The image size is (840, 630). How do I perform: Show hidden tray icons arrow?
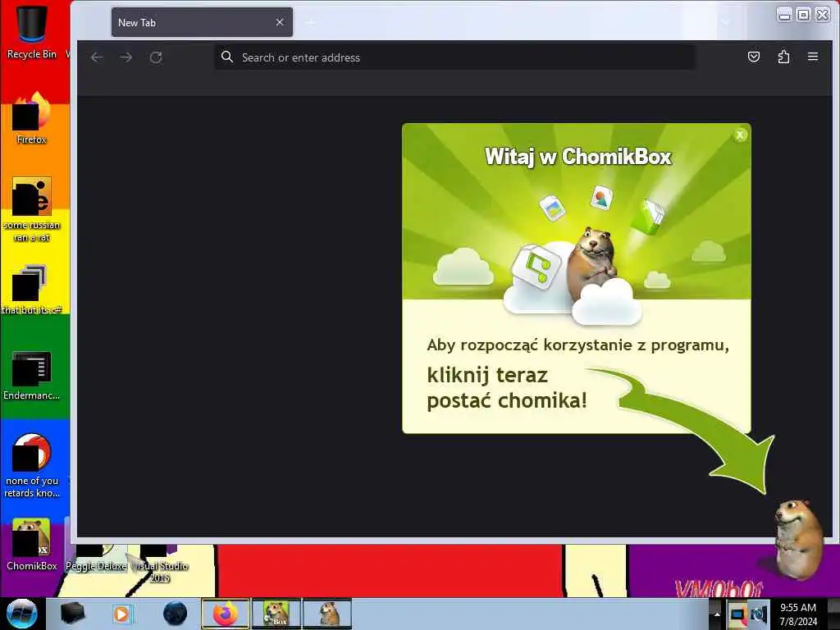coord(717,614)
